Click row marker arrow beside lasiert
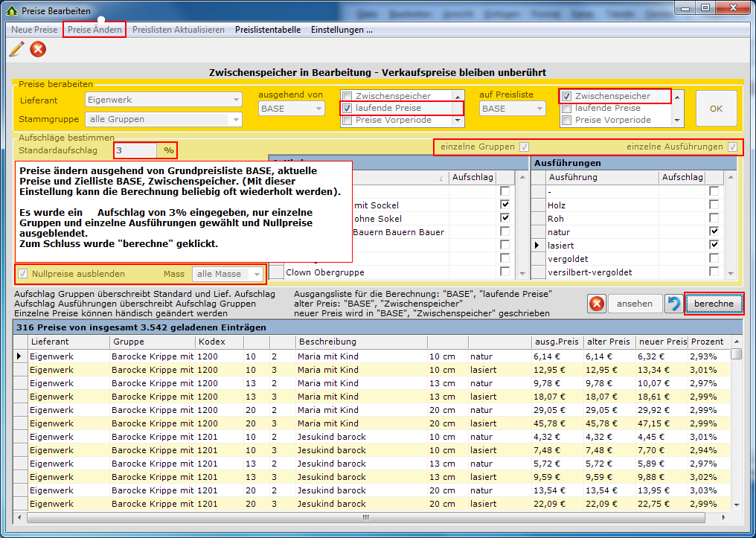 (x=538, y=246)
